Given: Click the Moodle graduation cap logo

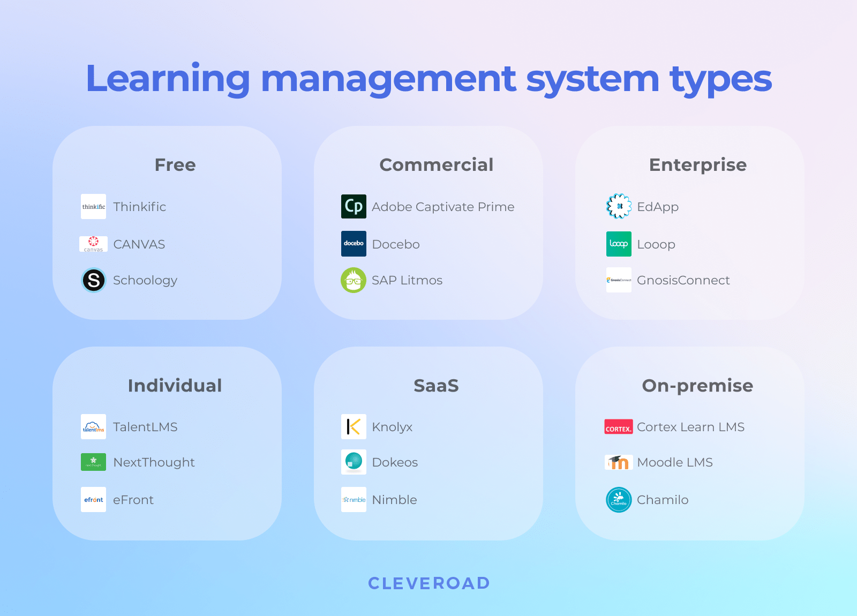Looking at the screenshot, I should (619, 462).
